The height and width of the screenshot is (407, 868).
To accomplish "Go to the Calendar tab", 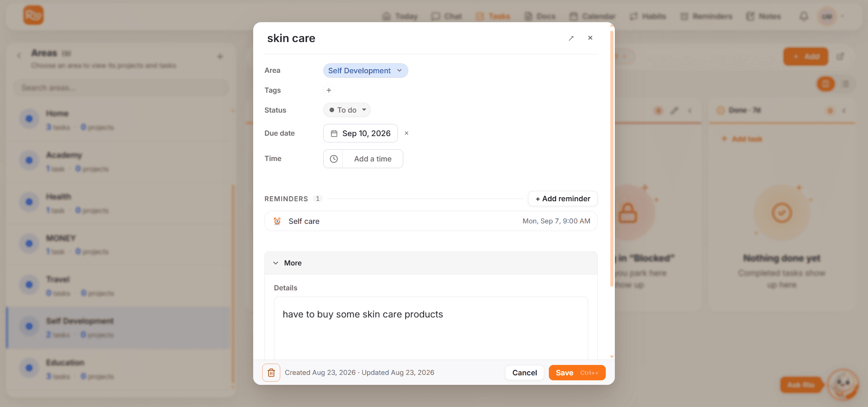I will [592, 16].
